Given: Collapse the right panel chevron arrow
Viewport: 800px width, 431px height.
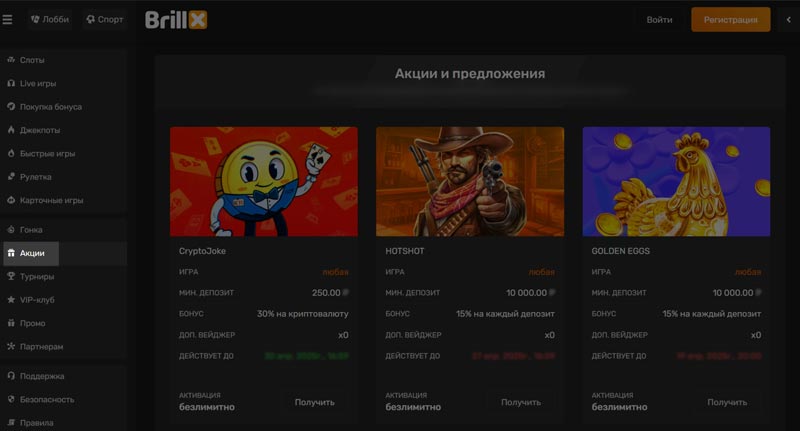Looking at the screenshot, I should coord(789,19).
